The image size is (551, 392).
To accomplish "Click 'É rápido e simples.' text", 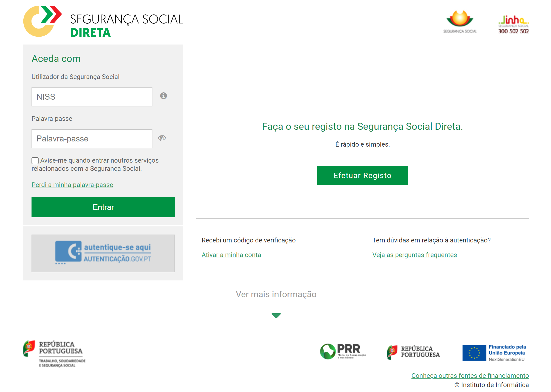I will pyautogui.click(x=362, y=144).
